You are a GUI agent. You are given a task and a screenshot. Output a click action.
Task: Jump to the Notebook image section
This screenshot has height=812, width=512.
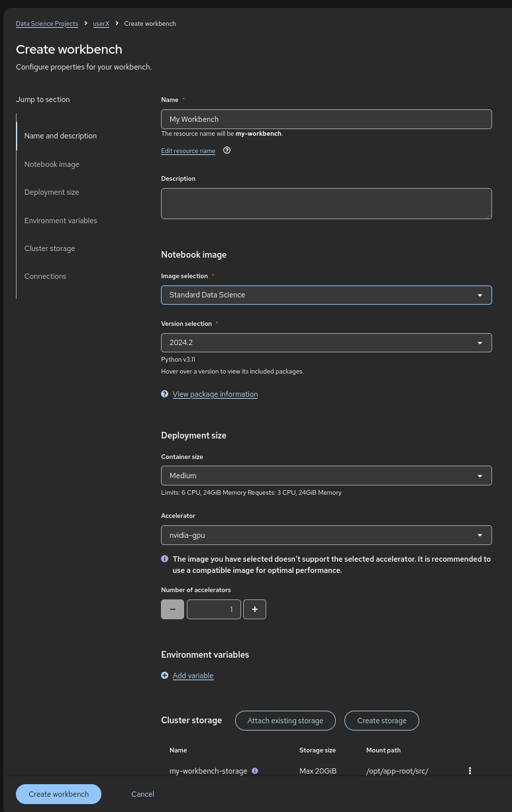[x=52, y=164]
